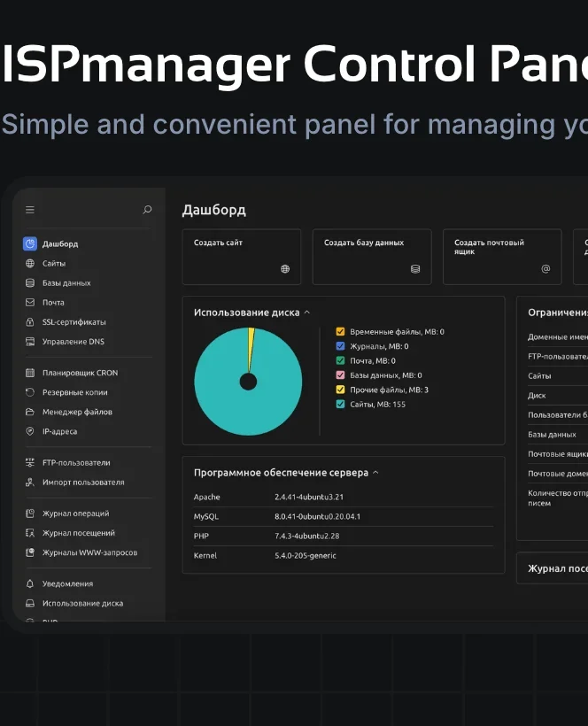
Task: Open Дашборд in sidebar menu
Action: [x=60, y=244]
